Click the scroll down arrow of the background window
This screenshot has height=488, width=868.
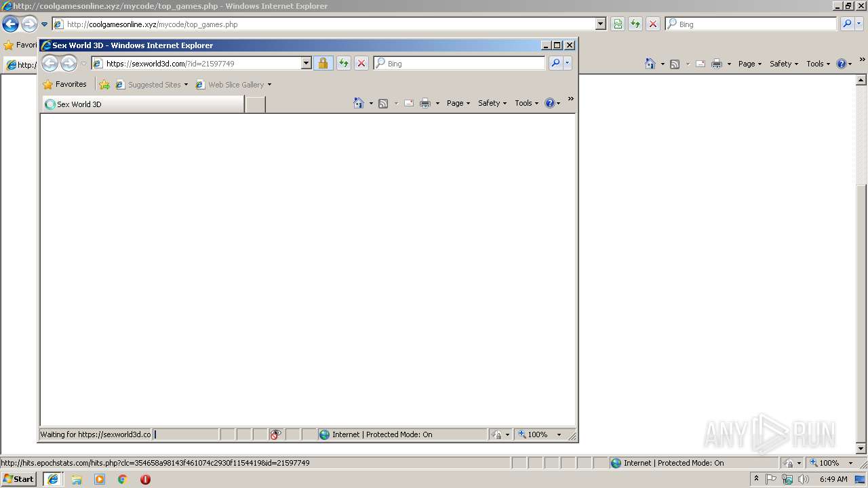[x=862, y=448]
